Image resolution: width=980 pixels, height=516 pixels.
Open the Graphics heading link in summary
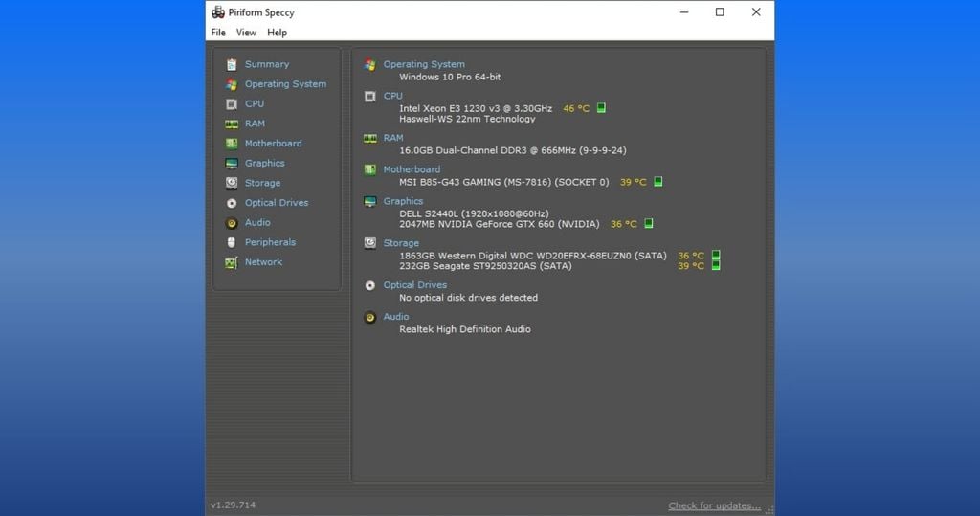click(403, 201)
